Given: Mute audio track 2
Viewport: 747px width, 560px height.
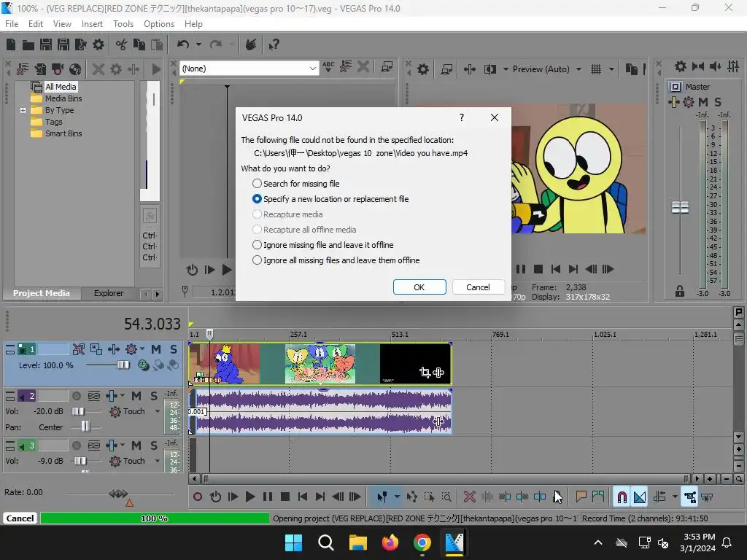Looking at the screenshot, I should (136, 396).
